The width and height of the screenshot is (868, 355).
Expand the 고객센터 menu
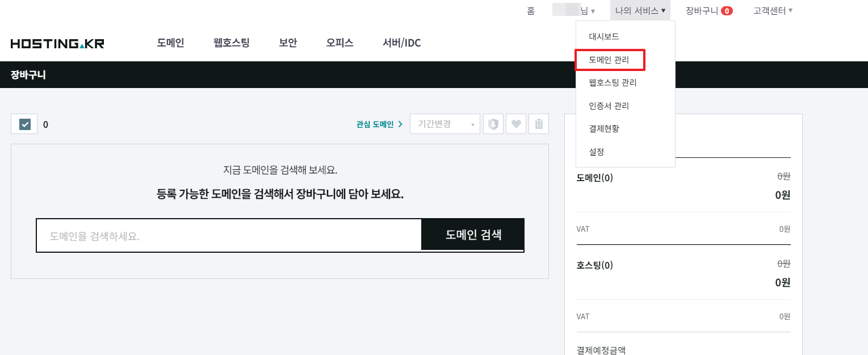coord(772,10)
